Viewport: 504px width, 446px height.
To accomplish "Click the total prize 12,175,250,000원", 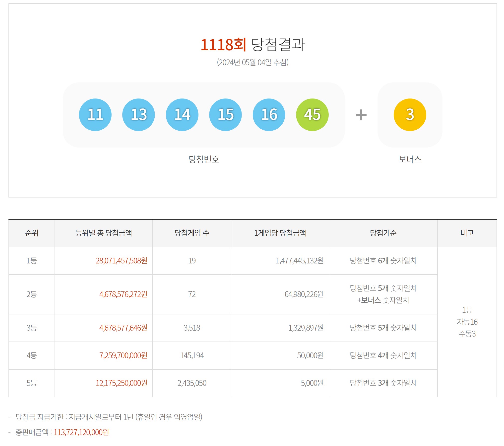I will (x=122, y=383).
